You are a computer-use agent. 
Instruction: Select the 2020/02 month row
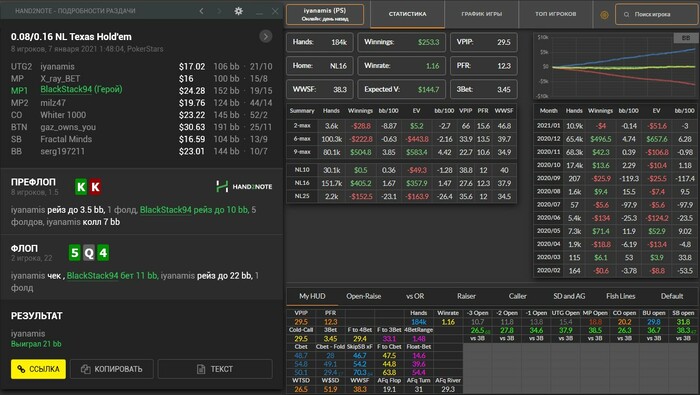(x=615, y=271)
